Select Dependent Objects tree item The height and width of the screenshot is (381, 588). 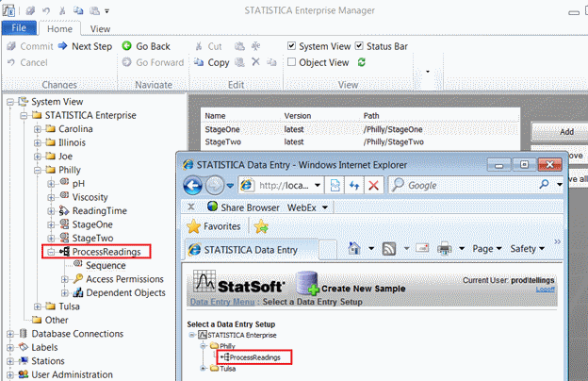125,292
